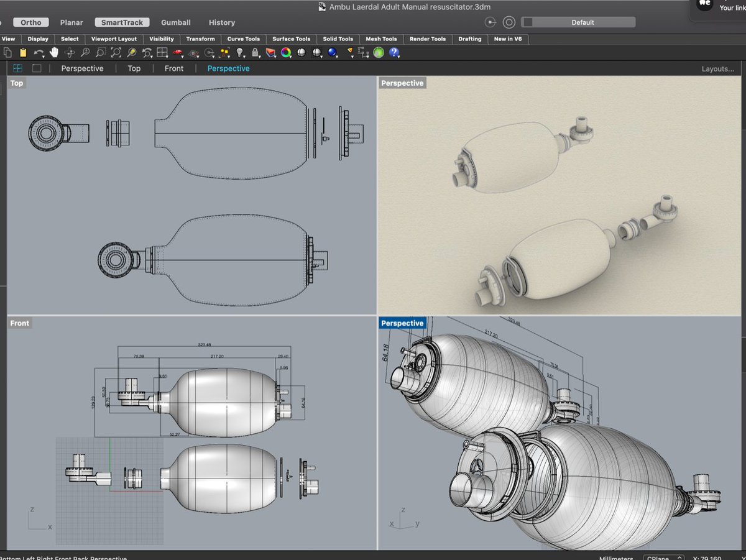Click the yellow Select Points icon
This screenshot has height=560, width=746.
tap(224, 53)
